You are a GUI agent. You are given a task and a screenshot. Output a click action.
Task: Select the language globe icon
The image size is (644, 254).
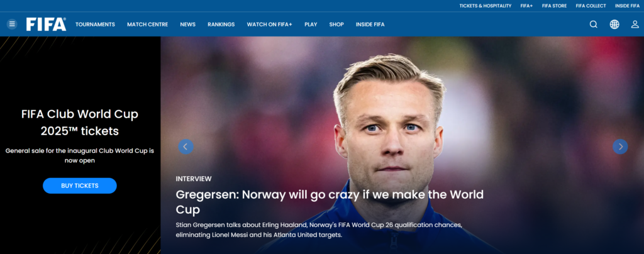coord(614,25)
